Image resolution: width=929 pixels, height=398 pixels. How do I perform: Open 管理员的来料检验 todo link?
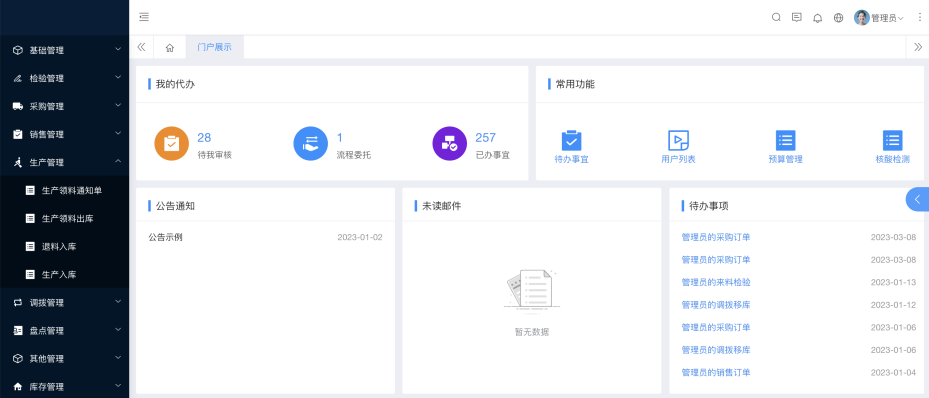716,282
